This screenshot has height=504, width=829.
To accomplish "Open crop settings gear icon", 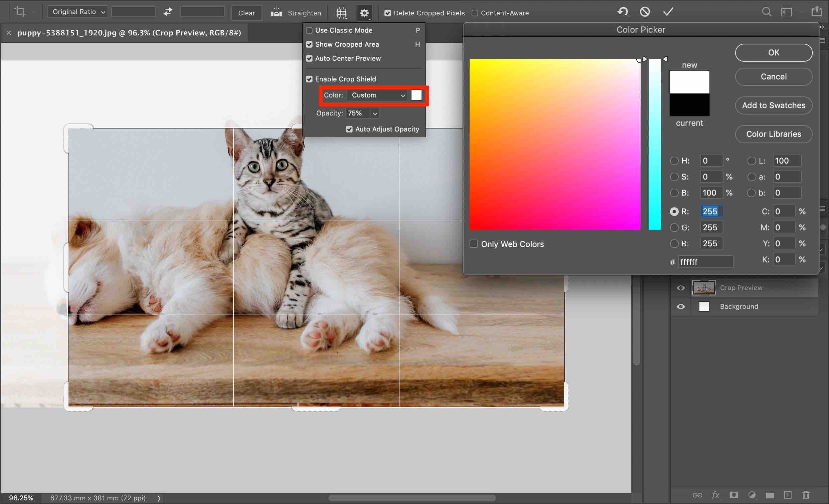I will click(x=364, y=13).
